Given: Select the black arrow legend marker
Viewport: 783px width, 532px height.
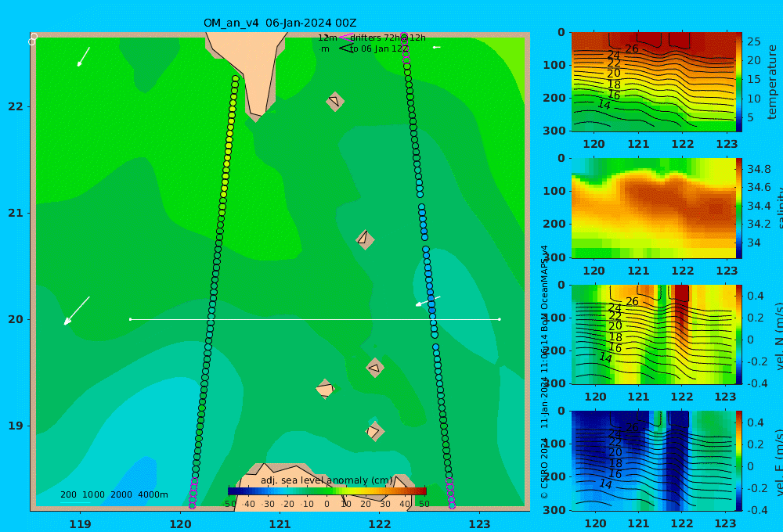Looking at the screenshot, I should 346,48.
